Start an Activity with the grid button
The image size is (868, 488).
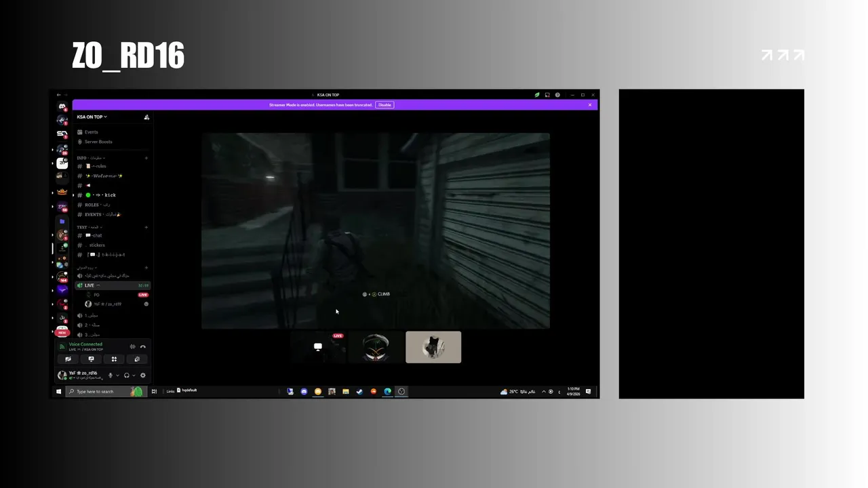coord(114,359)
